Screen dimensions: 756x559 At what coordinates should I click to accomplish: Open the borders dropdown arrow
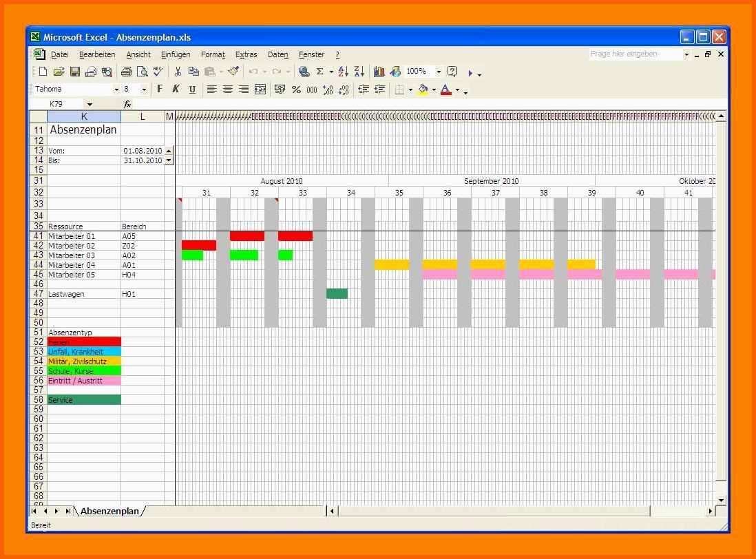coord(410,89)
